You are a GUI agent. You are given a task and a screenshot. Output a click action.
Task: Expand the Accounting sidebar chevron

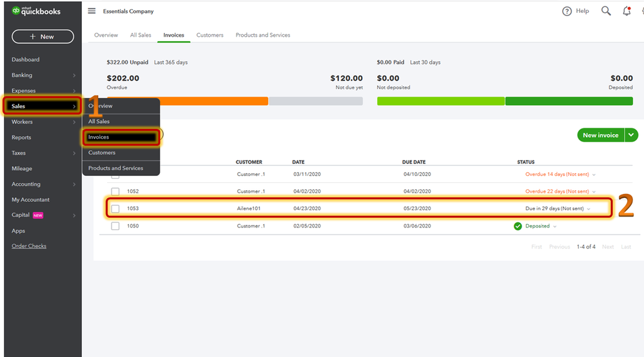(x=74, y=184)
